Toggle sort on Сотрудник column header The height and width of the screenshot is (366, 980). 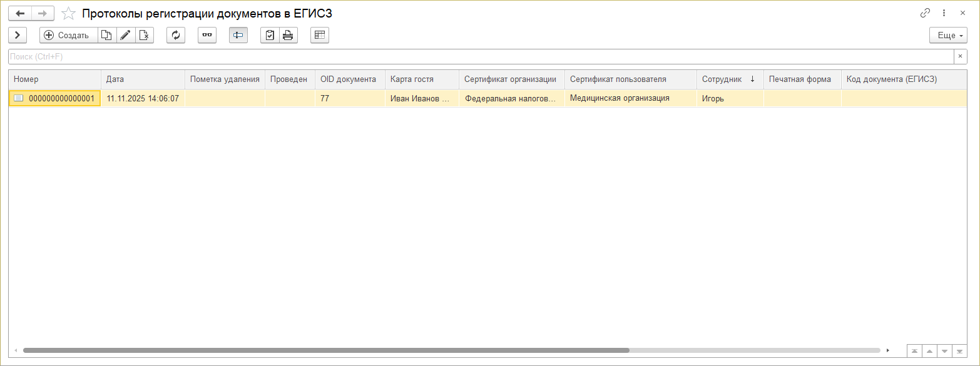click(x=730, y=79)
